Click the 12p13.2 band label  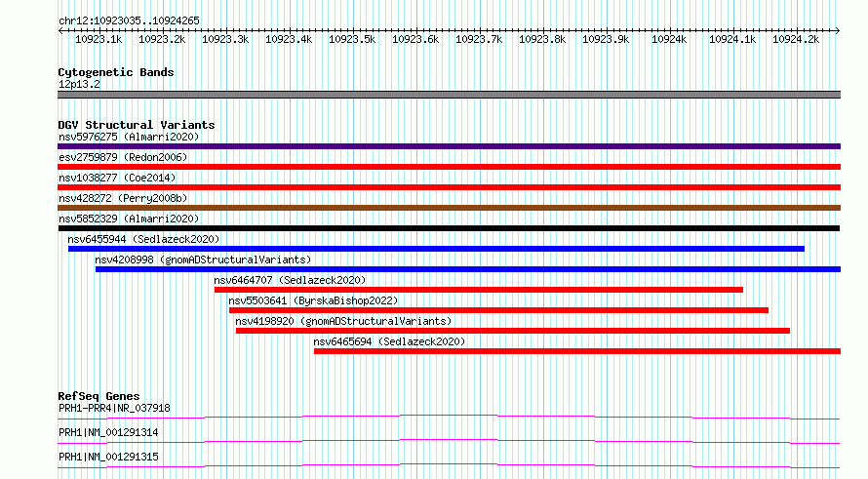point(79,84)
